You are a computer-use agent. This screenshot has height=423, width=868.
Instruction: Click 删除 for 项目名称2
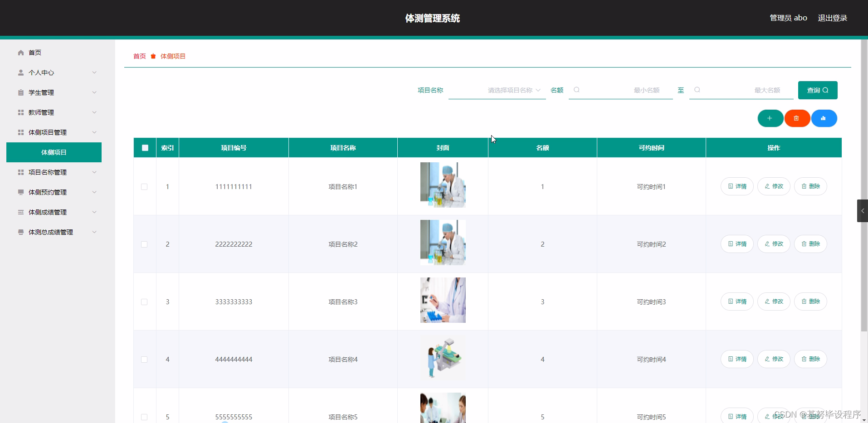[810, 244]
